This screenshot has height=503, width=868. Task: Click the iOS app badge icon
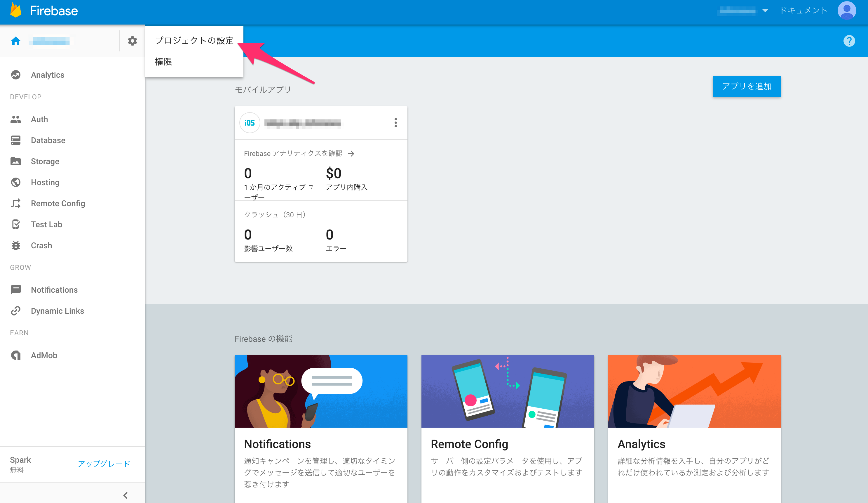coord(250,123)
